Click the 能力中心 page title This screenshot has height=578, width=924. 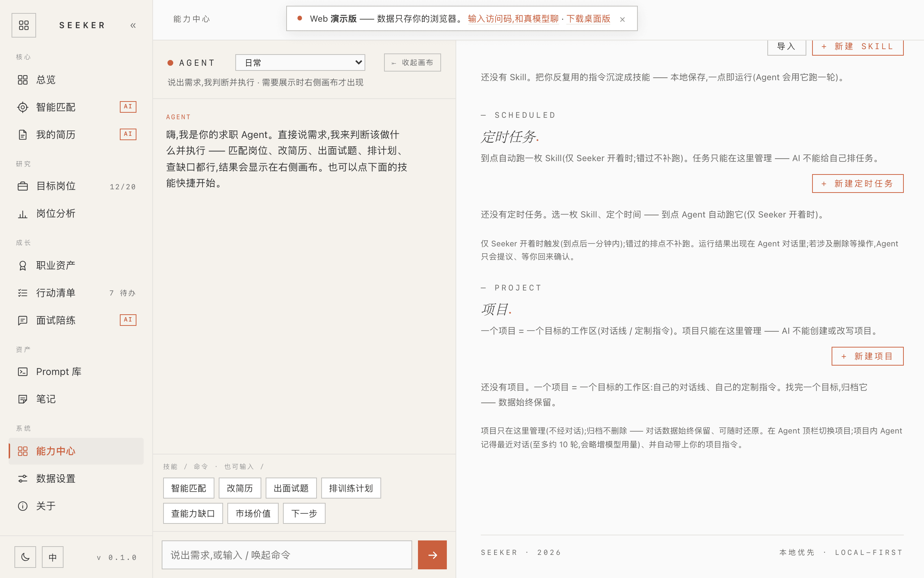tap(192, 19)
